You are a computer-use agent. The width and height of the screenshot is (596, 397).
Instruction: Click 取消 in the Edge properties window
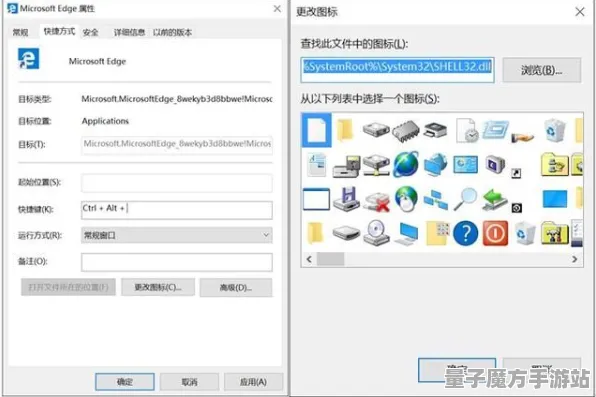coord(189,382)
